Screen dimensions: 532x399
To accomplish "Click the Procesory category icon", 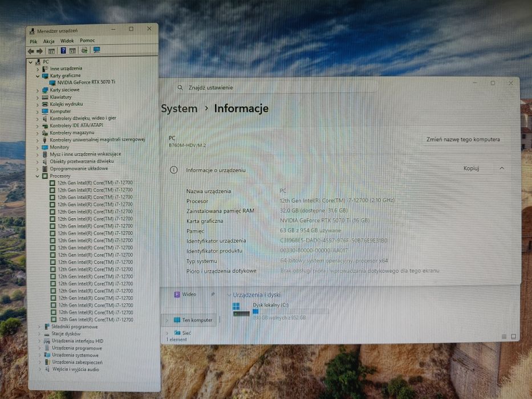I will (x=45, y=176).
